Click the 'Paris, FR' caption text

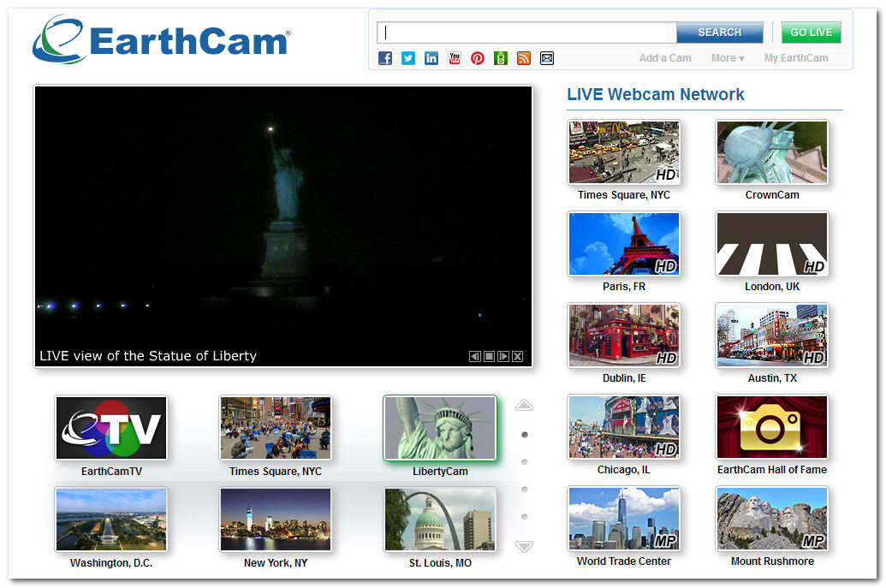624,287
